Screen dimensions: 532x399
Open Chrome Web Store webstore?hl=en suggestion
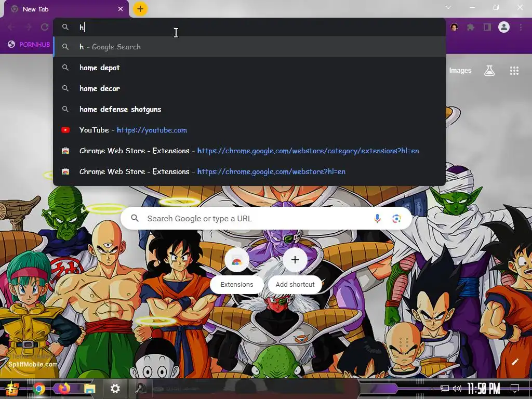tap(249, 171)
